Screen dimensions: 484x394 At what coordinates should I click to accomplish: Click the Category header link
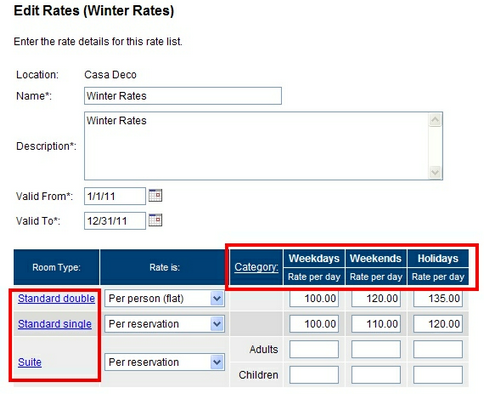tap(256, 267)
